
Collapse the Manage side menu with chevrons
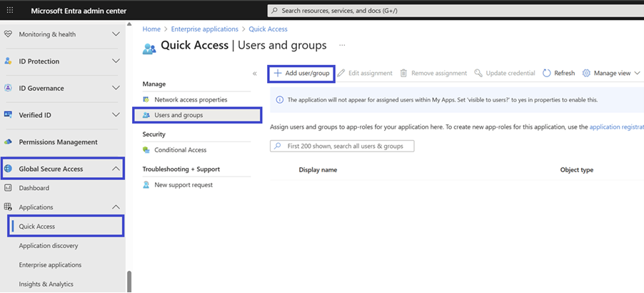pyautogui.click(x=255, y=74)
